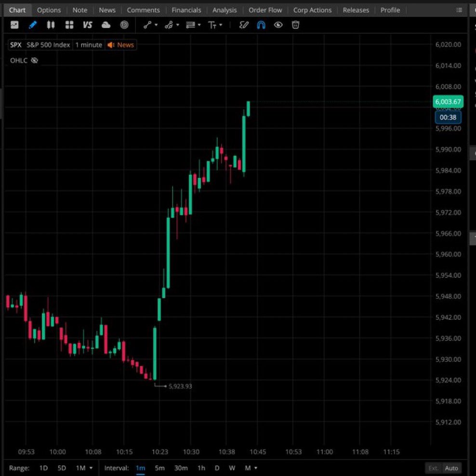This screenshot has width=476, height=476.
Task: Select the W weekly interval
Action: coord(232,468)
